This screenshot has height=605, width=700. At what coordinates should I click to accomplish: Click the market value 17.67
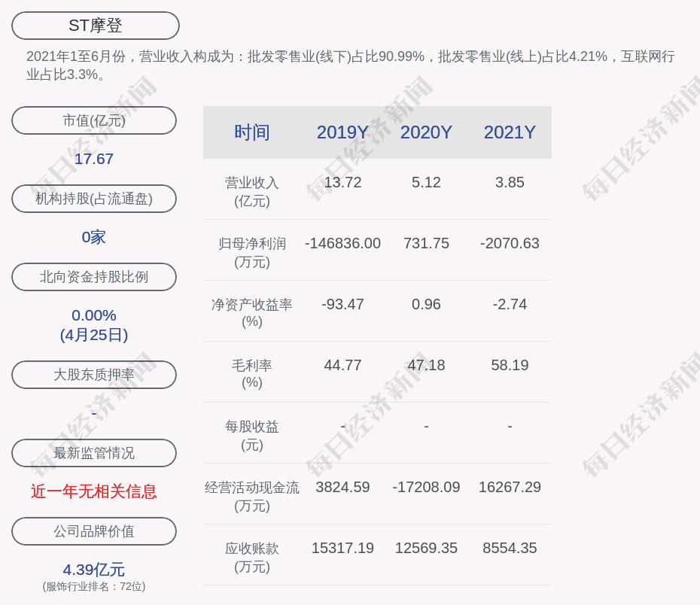pyautogui.click(x=94, y=159)
